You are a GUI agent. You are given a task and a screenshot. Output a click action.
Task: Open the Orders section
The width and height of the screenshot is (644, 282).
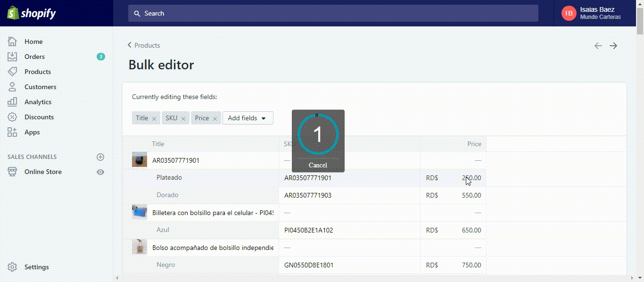[34, 57]
